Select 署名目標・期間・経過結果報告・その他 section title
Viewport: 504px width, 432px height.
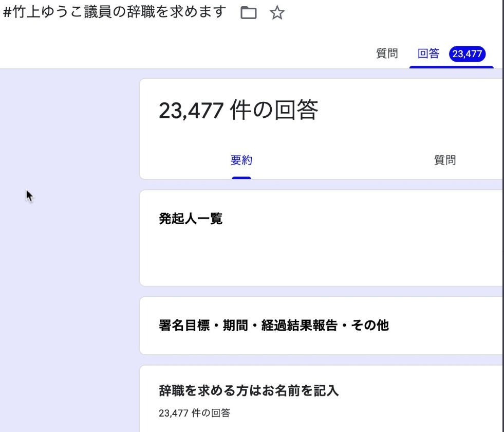point(274,325)
